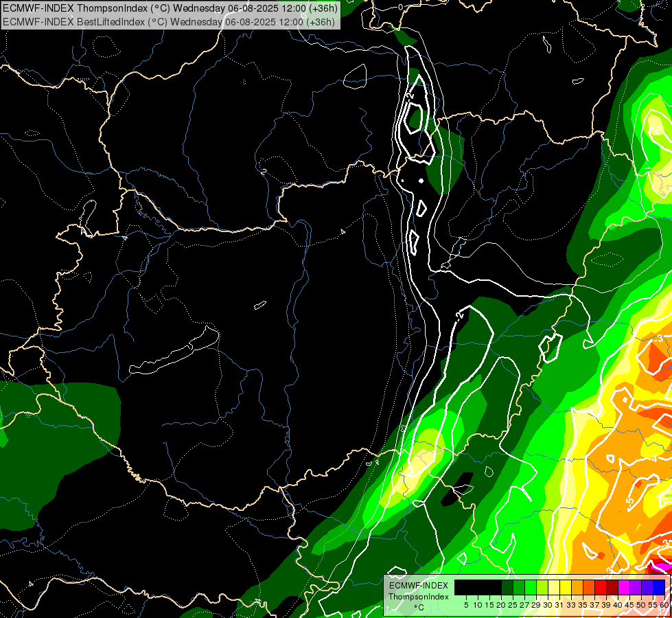Click legend scale value 37
Screen dimensions: 672x618
(595, 605)
